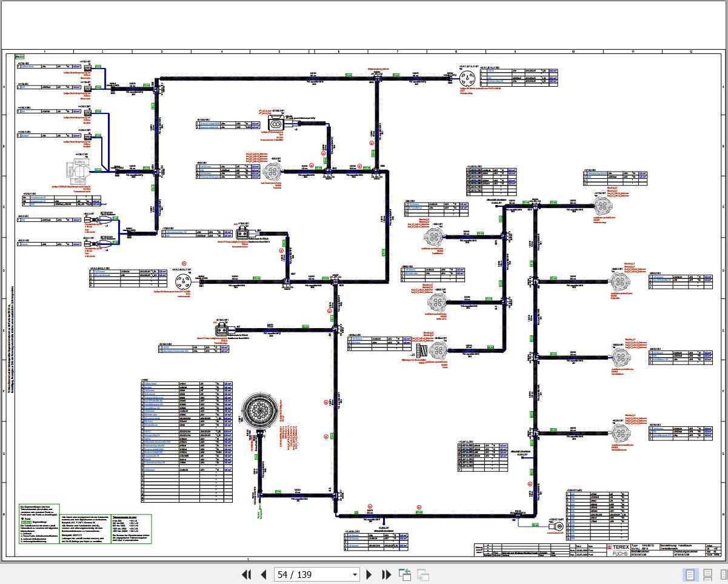Go to the first page
The width and height of the screenshot is (728, 584).
point(247,574)
